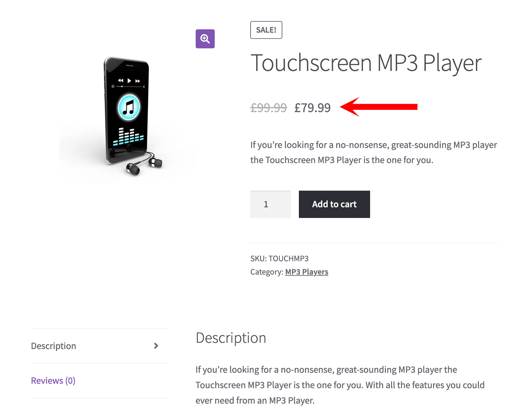Image resolution: width=532 pixels, height=419 pixels.
Task: Click the crossed-out £99.99 original price
Action: (269, 107)
